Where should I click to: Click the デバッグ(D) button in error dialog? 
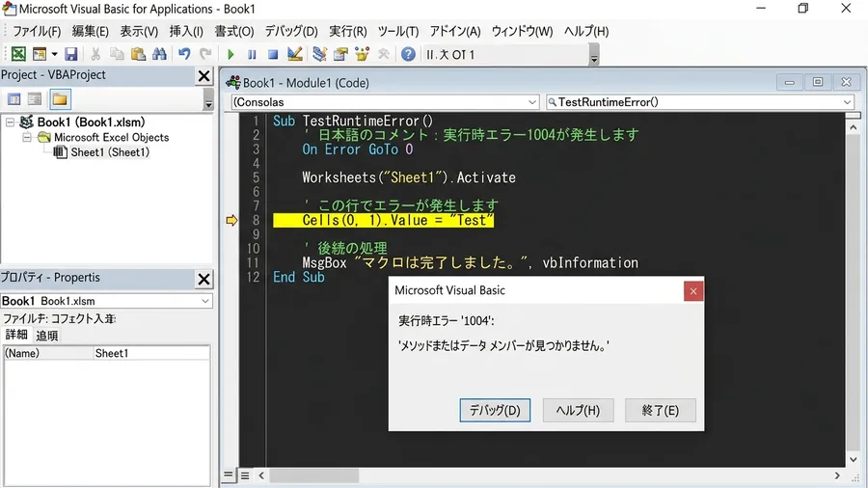coord(495,410)
